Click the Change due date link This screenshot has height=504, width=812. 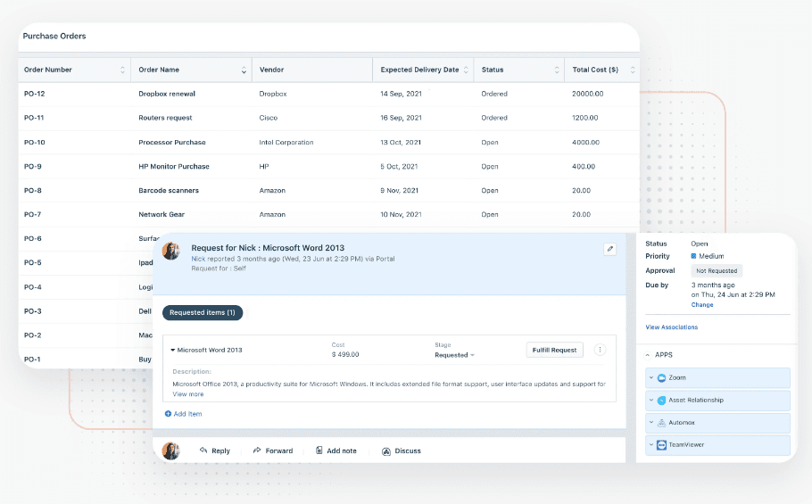pyautogui.click(x=702, y=305)
